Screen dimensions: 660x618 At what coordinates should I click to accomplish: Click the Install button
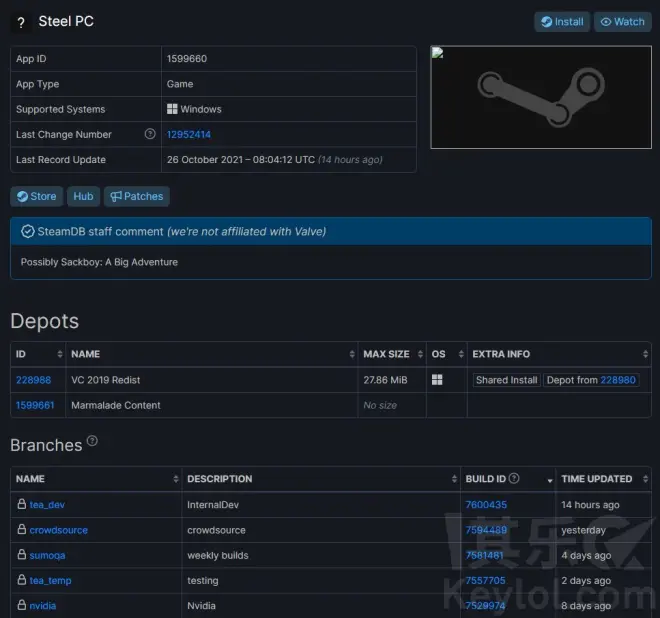tap(562, 22)
